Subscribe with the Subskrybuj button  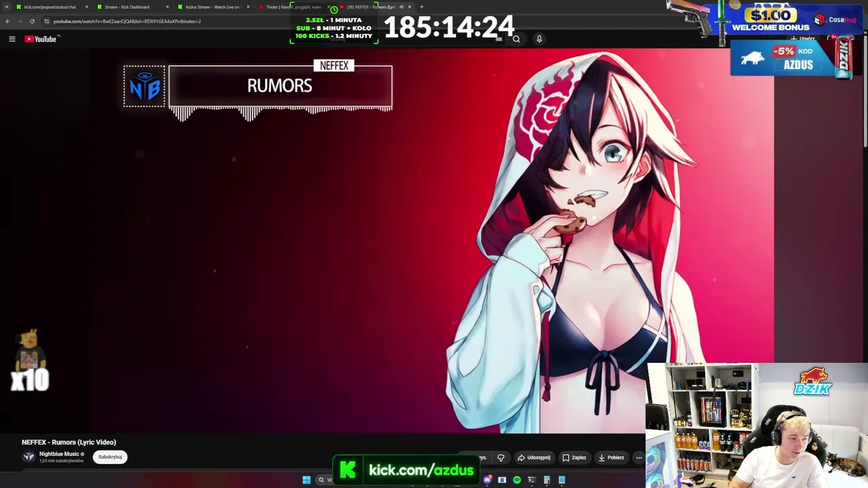tap(110, 457)
